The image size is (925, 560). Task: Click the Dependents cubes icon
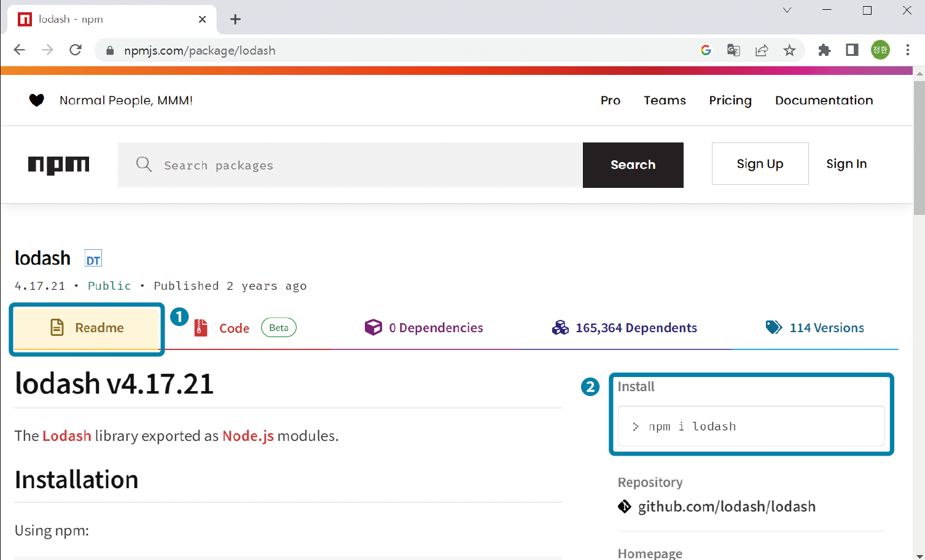coord(560,328)
